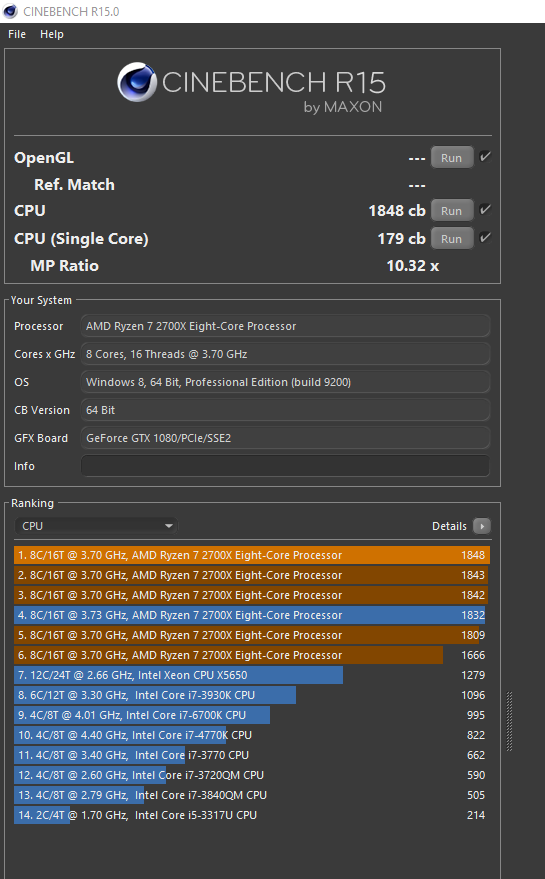Toggle the CPU Single Core checkbox

(x=486, y=238)
